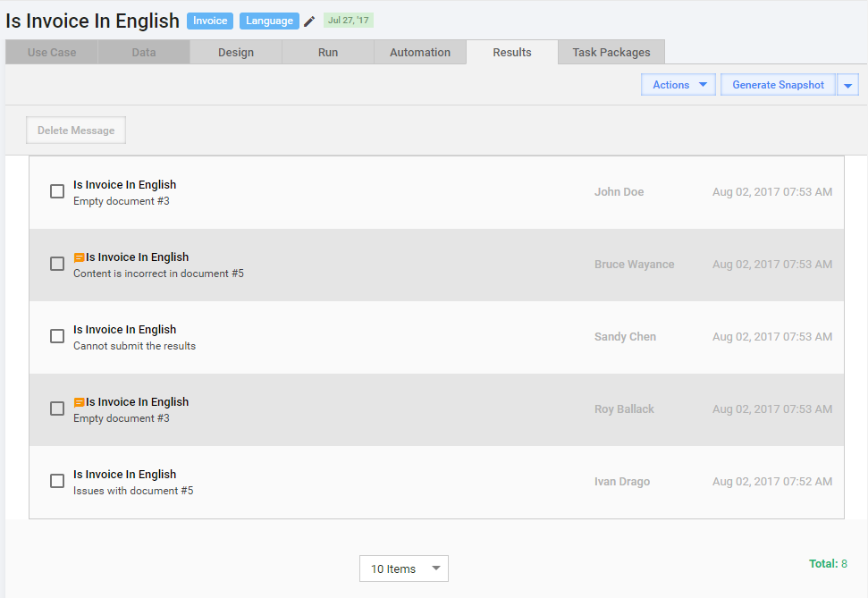The height and width of the screenshot is (598, 868).
Task: Click the Generate Snapshot button
Action: click(x=778, y=85)
